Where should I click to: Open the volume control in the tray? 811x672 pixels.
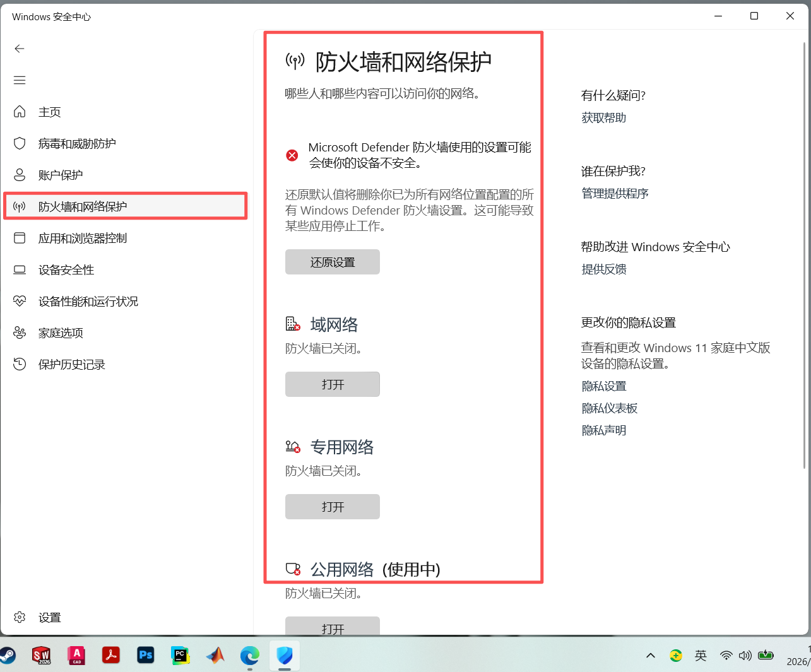[x=745, y=656]
